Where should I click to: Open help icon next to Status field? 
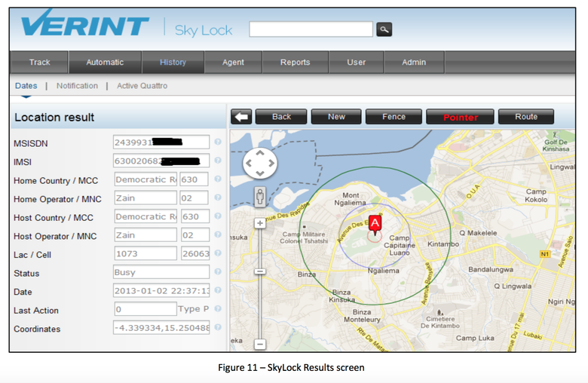click(x=218, y=271)
